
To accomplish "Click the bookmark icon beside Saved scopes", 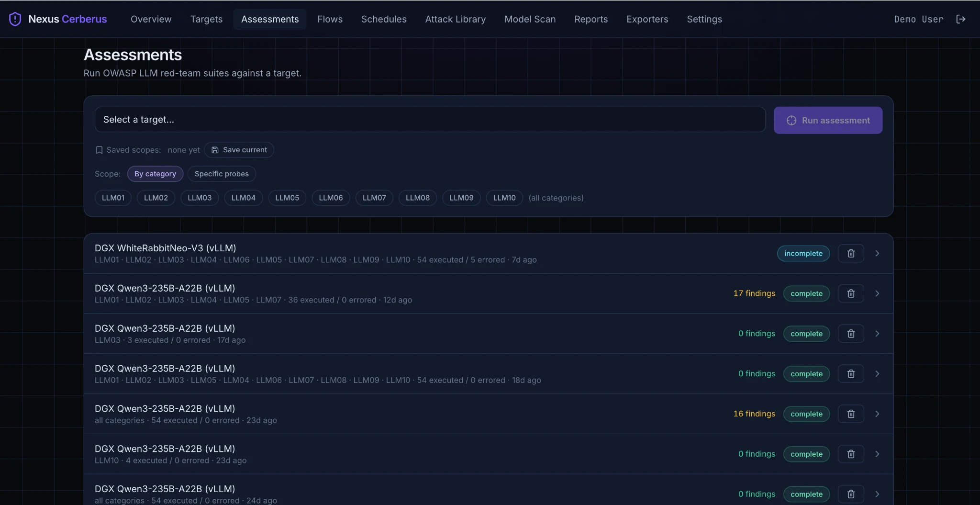I will pyautogui.click(x=99, y=150).
